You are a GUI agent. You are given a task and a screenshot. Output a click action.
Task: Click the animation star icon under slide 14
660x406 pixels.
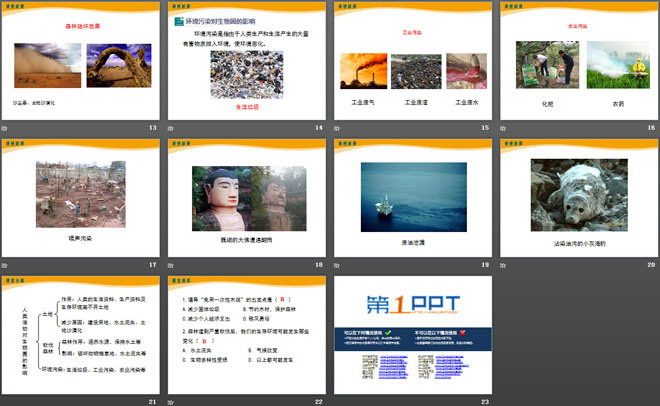tap(170, 128)
